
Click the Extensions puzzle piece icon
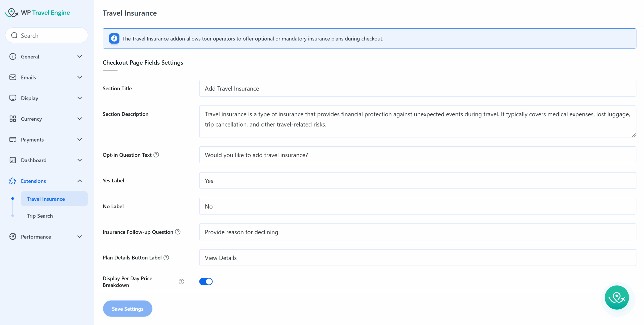pos(13,181)
